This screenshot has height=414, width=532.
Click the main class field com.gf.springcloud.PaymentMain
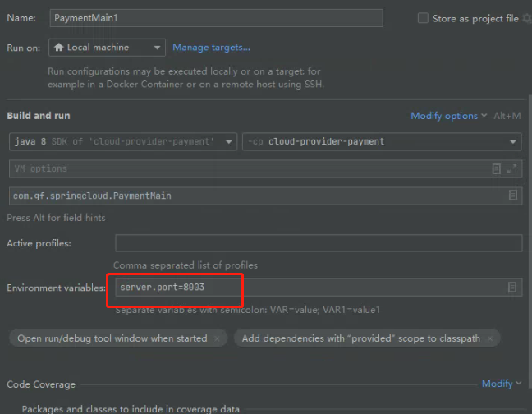[265, 195]
